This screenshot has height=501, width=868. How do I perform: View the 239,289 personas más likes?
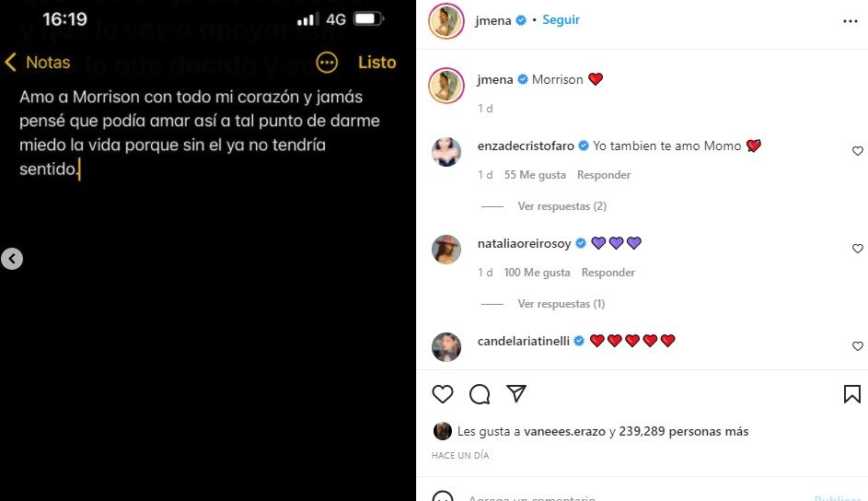pyautogui.click(x=684, y=431)
